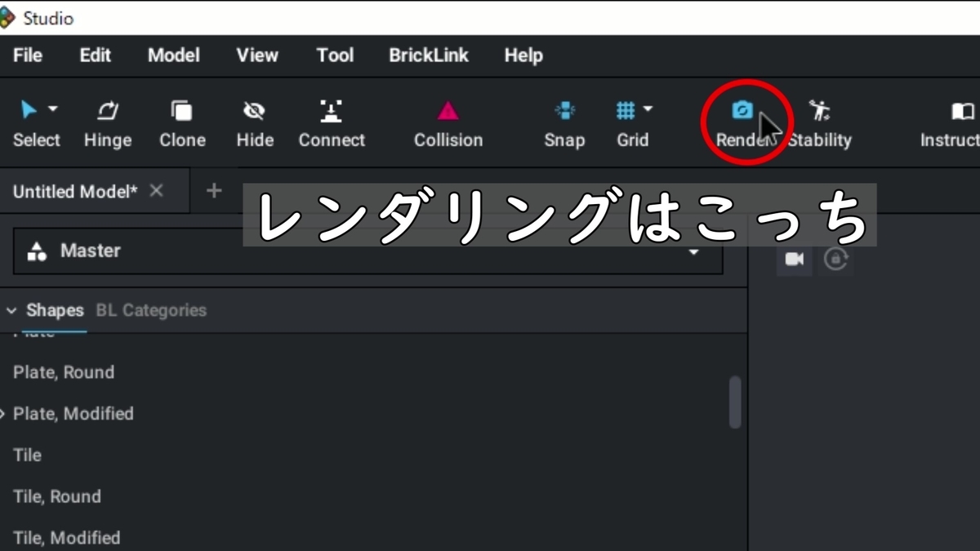Select the Select tool arrow icon
The width and height of the screenshot is (980, 551).
29,109
